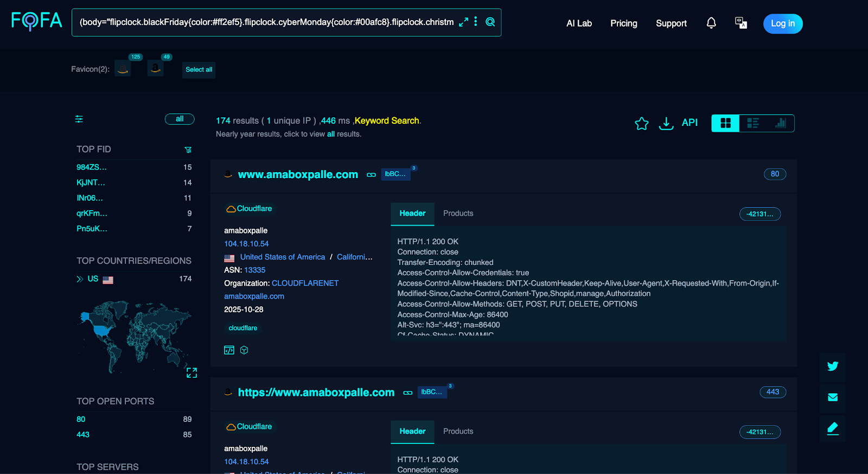
Task: Click United States of America link
Action: point(283,257)
